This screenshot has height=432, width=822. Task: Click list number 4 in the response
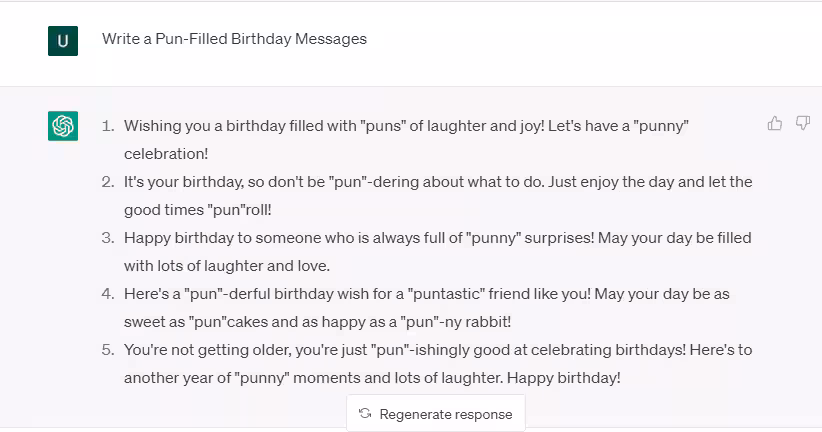pyautogui.click(x=108, y=295)
